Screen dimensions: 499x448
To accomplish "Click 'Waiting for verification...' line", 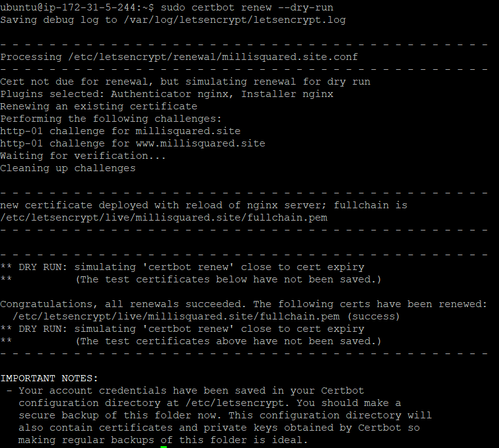I will point(83,156).
